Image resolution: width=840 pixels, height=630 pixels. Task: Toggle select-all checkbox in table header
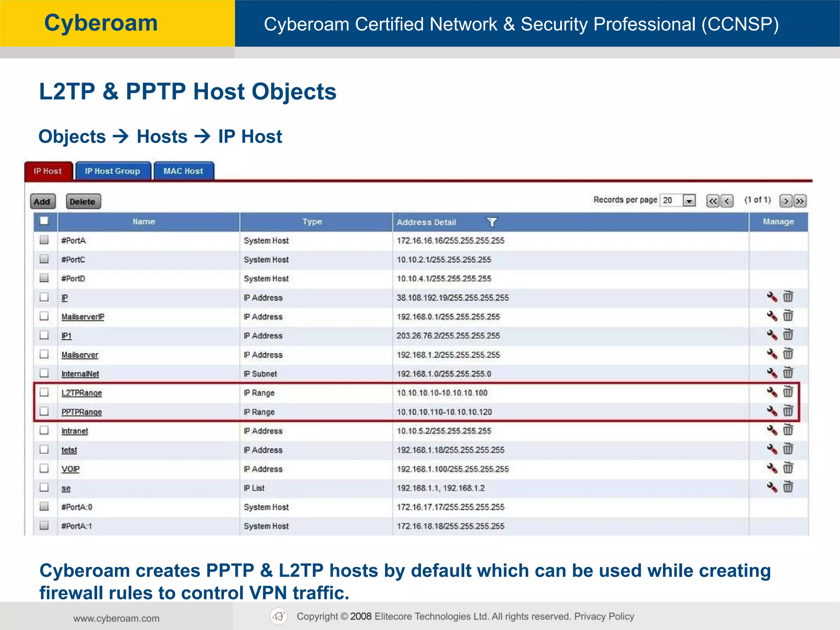[x=44, y=221]
